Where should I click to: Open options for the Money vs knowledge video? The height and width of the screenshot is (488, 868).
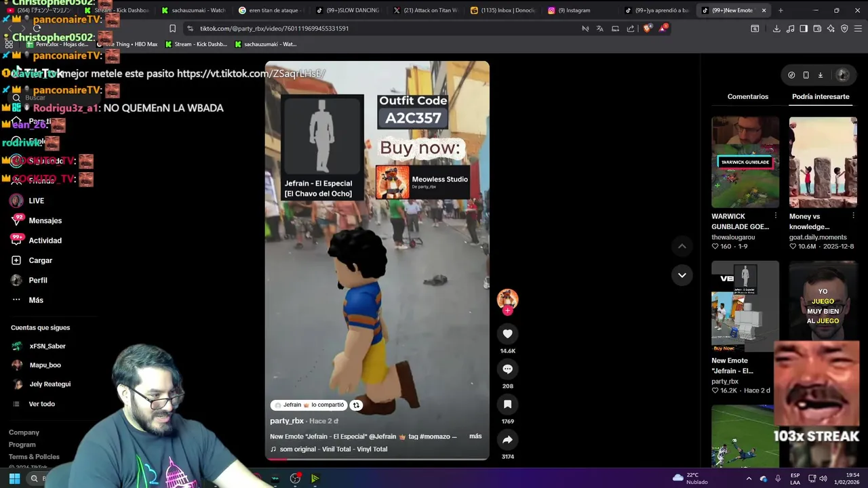click(x=853, y=216)
